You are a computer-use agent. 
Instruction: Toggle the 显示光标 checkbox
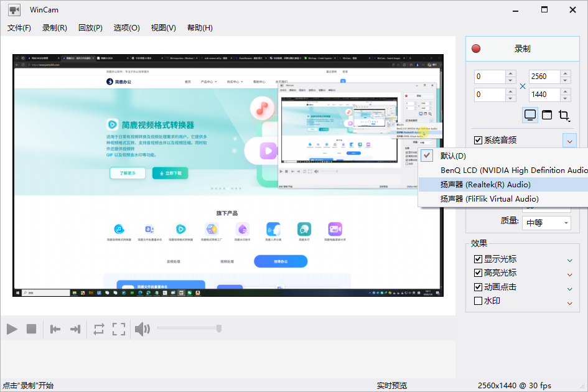pos(478,259)
